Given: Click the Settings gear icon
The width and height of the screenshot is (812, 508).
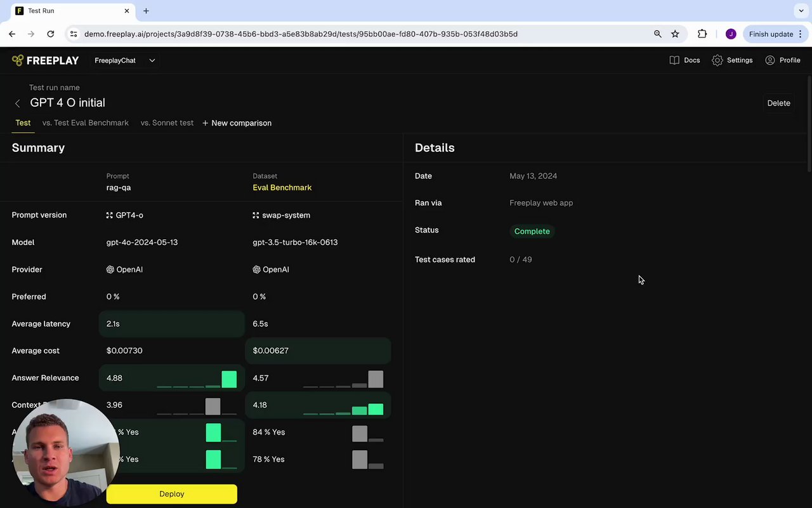Looking at the screenshot, I should (x=717, y=60).
